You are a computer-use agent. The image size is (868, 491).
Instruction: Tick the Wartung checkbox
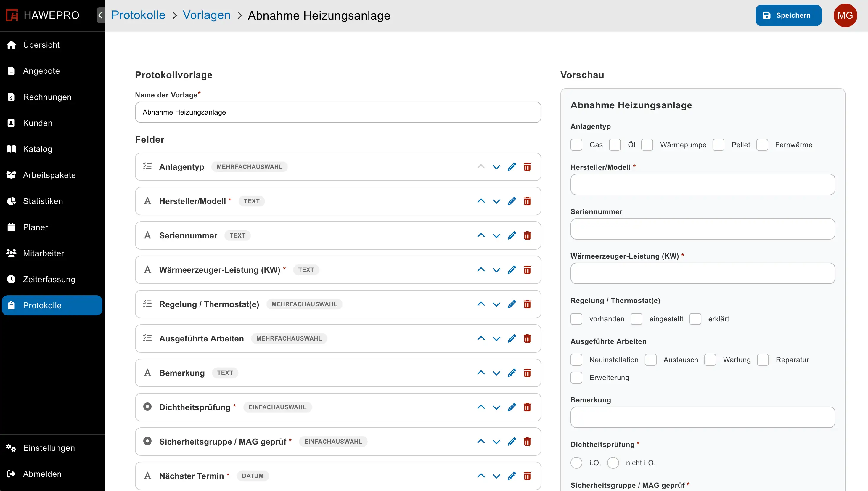710,360
